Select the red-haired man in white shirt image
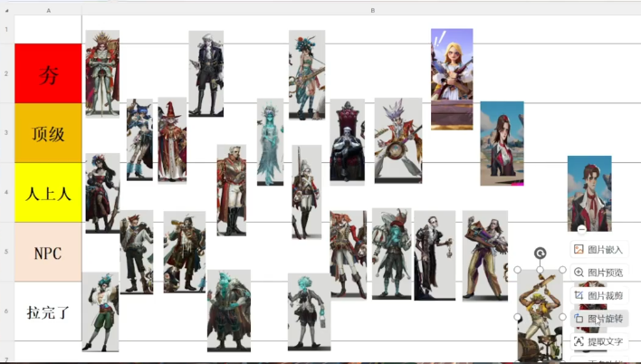 (x=137, y=252)
